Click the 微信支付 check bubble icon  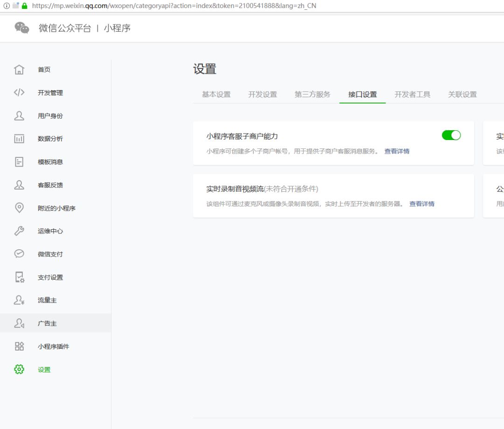pos(19,254)
